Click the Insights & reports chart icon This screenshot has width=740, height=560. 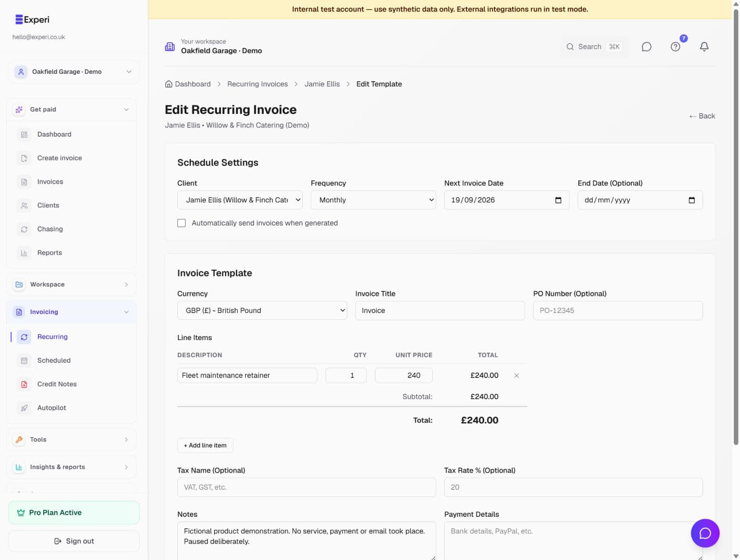pos(19,467)
